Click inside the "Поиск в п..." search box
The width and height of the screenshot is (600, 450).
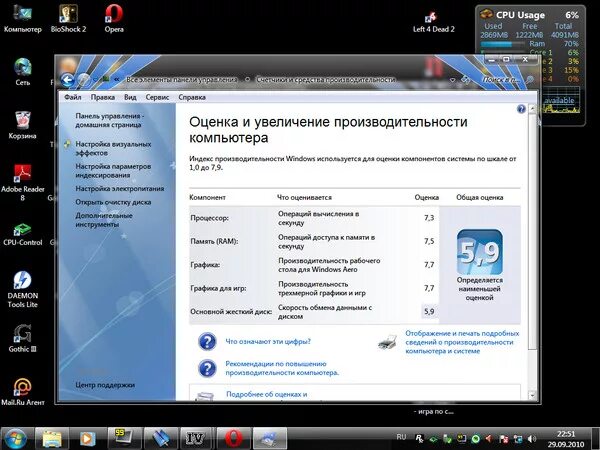point(501,80)
